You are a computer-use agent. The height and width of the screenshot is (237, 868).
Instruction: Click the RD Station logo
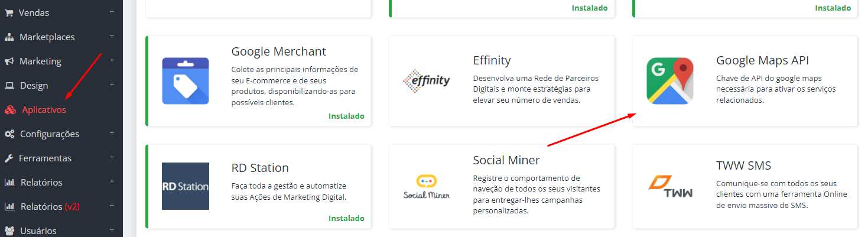click(x=186, y=186)
